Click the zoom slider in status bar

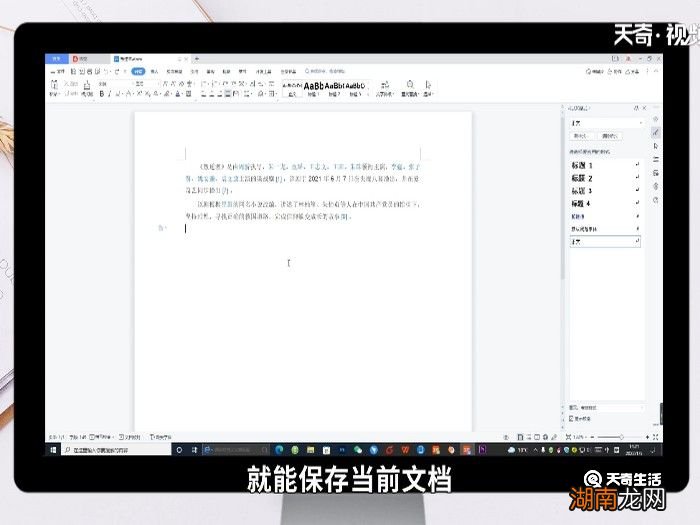(620, 437)
